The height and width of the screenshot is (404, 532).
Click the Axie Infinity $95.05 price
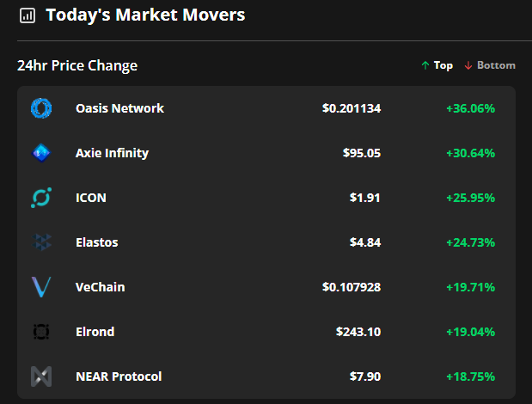(362, 153)
